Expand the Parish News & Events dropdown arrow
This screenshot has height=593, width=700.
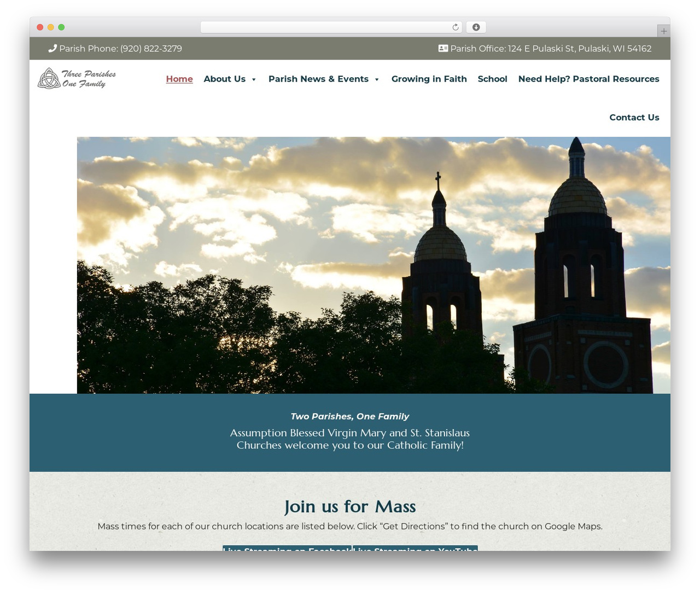tap(377, 79)
